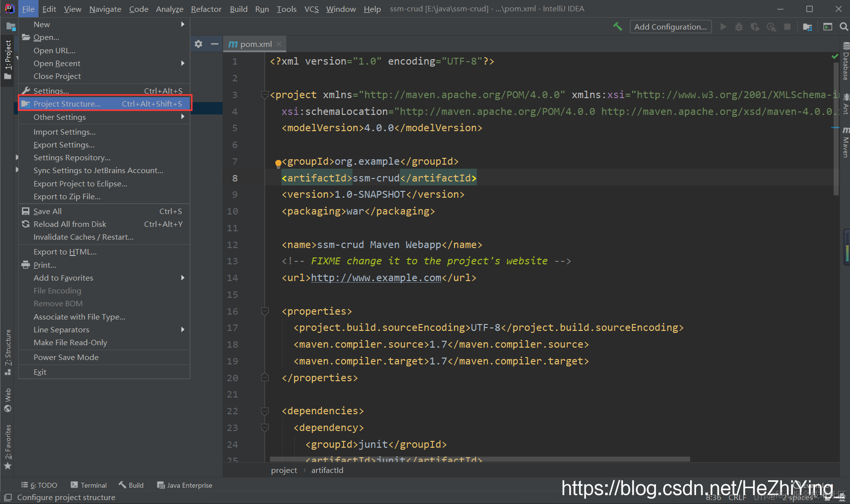Image resolution: width=850 pixels, height=504 pixels.
Task: Toggle the Ant tool window
Action: coord(846,103)
